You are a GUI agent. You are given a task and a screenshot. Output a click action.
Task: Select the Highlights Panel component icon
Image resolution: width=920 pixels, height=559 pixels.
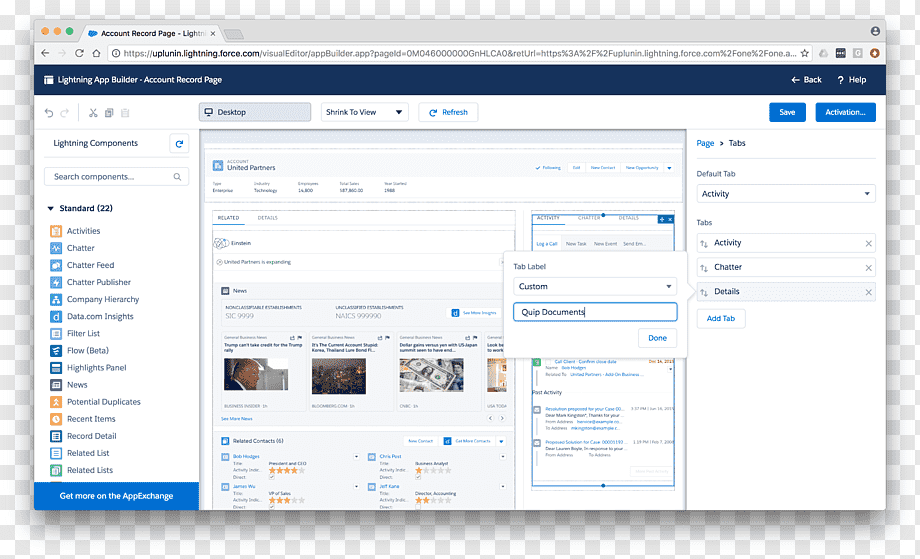[x=56, y=368]
